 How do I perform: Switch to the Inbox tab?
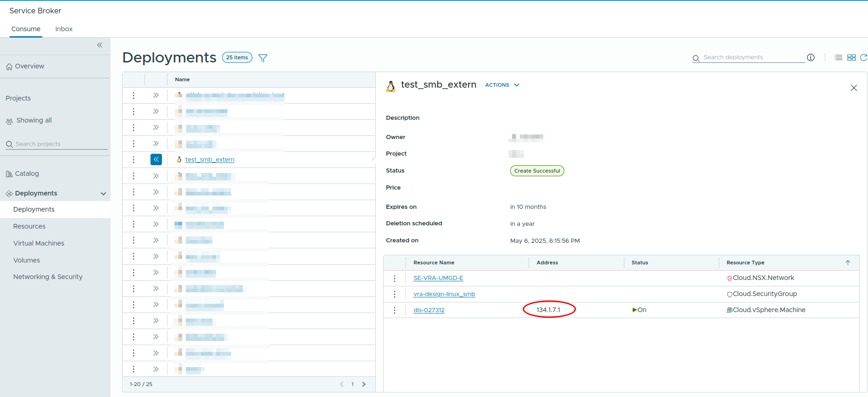pyautogui.click(x=64, y=29)
